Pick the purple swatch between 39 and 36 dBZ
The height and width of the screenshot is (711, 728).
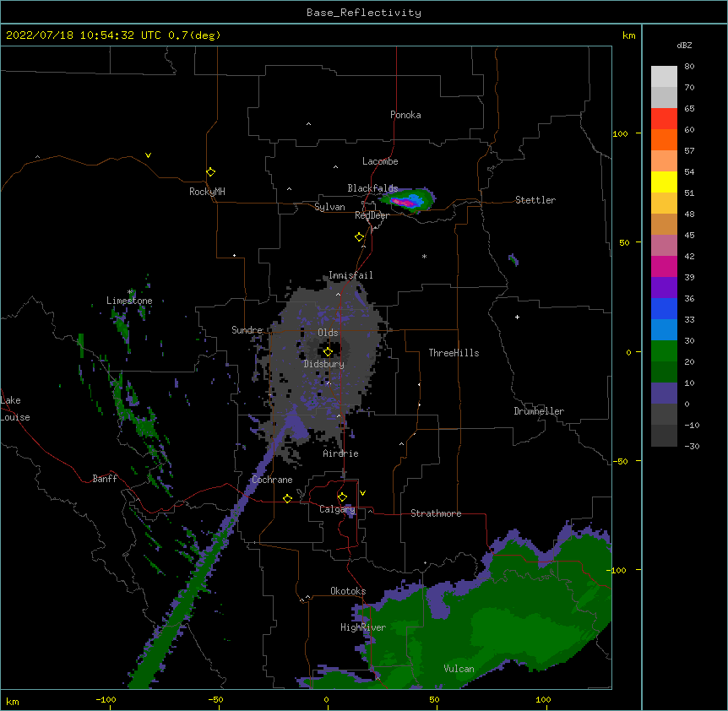[664, 288]
